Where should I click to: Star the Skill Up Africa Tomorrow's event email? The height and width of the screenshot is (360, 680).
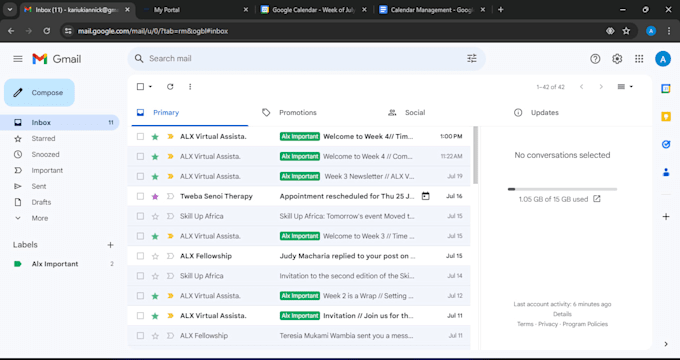point(155,216)
